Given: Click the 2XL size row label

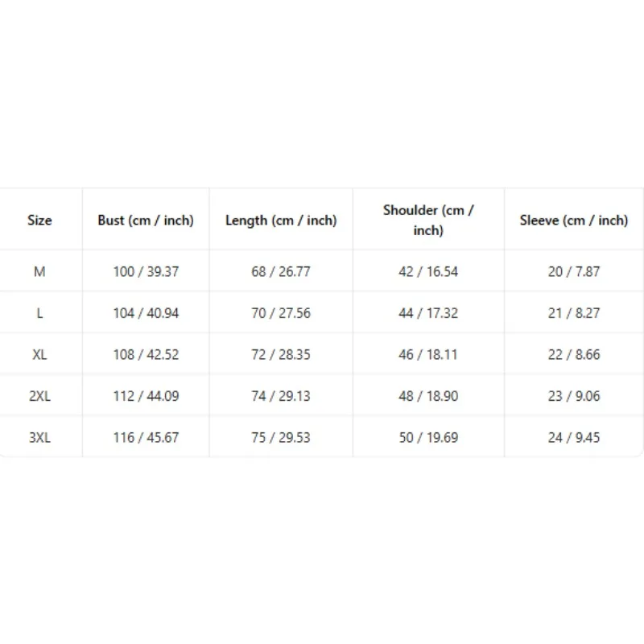Looking at the screenshot, I should coord(39,396).
